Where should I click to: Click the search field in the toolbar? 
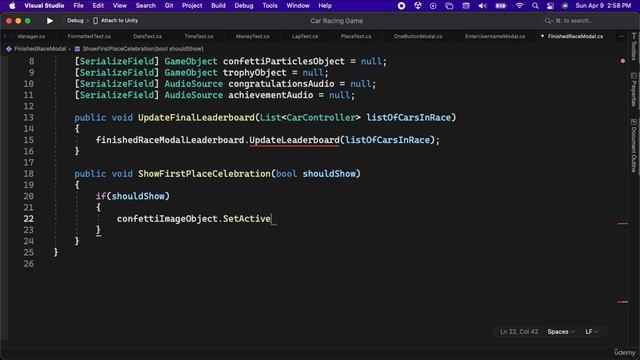point(568,20)
